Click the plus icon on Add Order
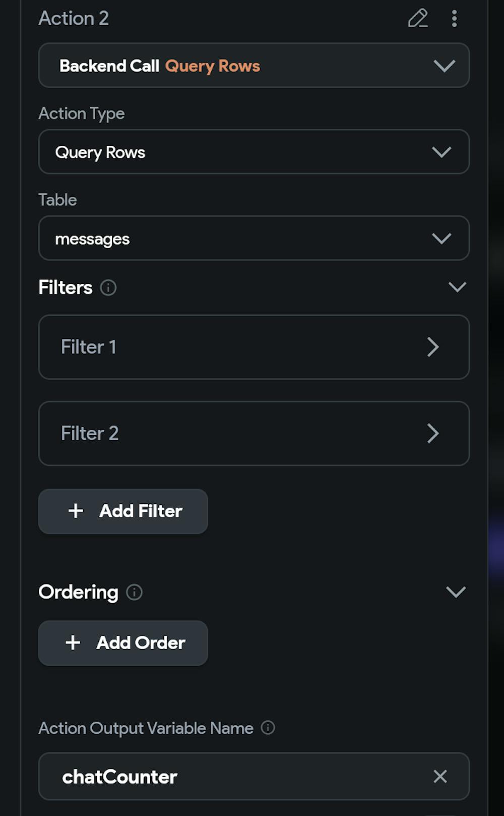Viewport: 504px width, 816px height. pyautogui.click(x=73, y=642)
